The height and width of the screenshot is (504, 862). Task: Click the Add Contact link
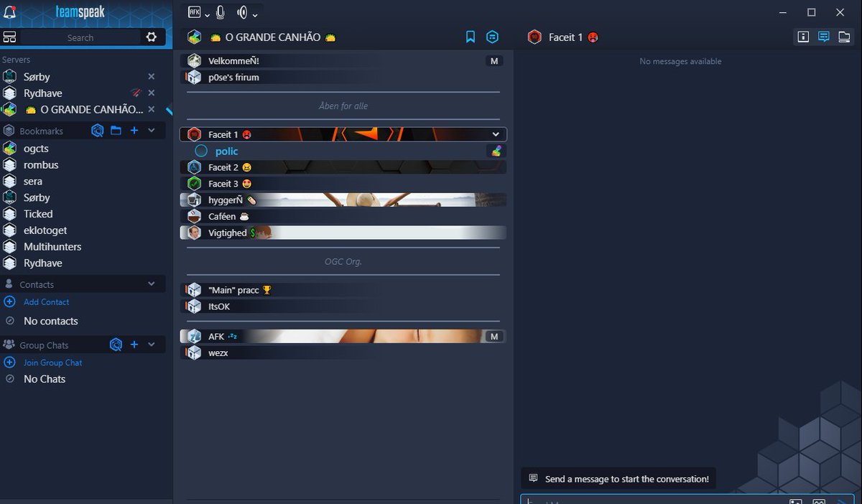coord(47,302)
